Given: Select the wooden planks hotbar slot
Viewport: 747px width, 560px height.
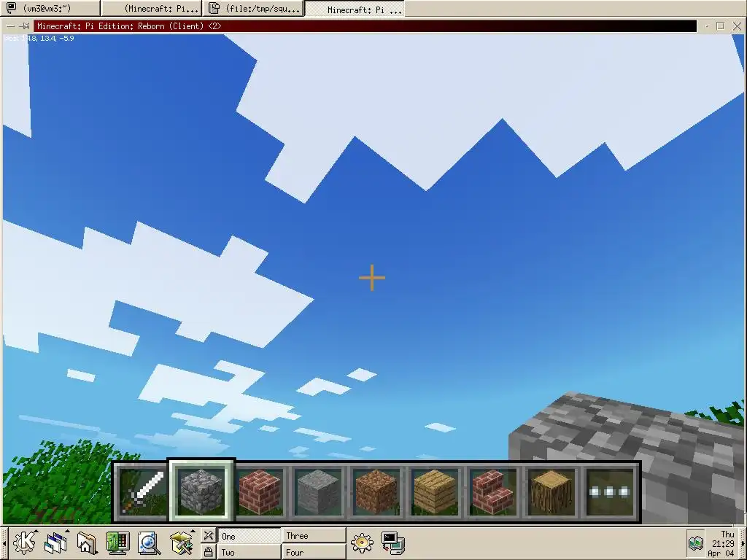Looking at the screenshot, I should click(x=435, y=491).
